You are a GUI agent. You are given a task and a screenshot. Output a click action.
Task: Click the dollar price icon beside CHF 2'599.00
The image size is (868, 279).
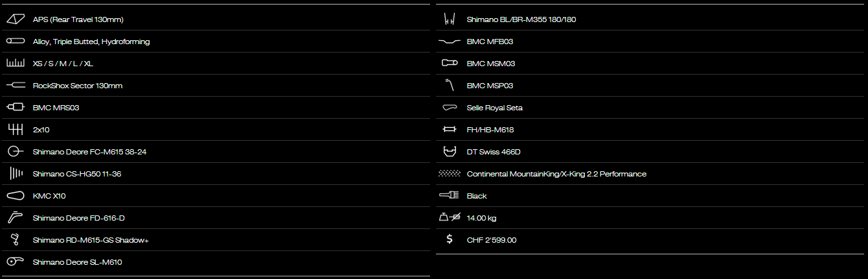(x=450, y=240)
